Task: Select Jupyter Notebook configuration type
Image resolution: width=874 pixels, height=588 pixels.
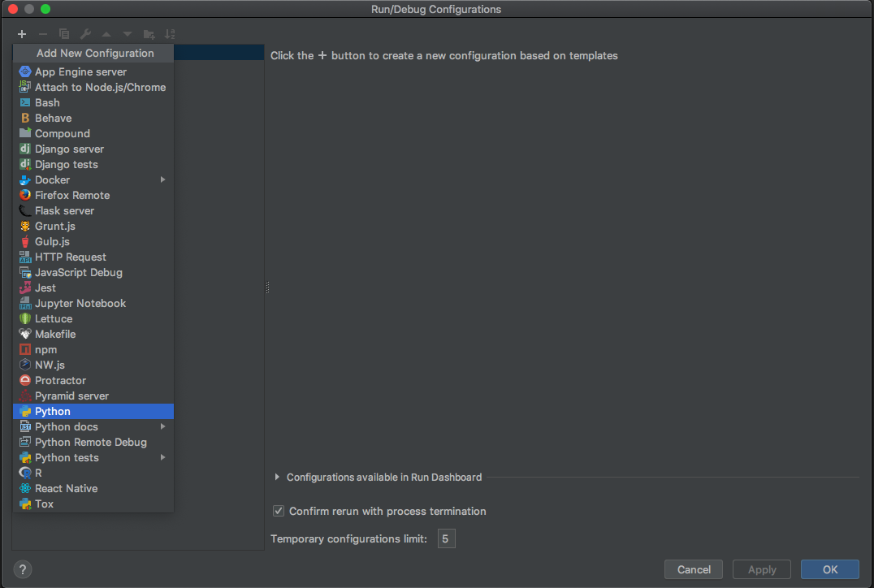Action: [80, 303]
